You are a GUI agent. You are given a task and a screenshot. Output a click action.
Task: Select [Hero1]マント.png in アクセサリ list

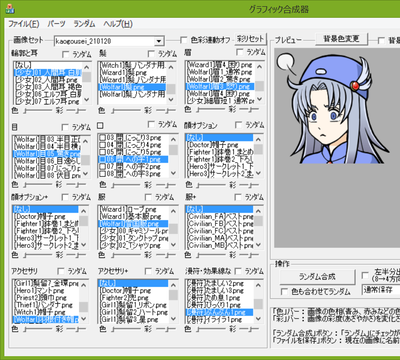click(46, 291)
